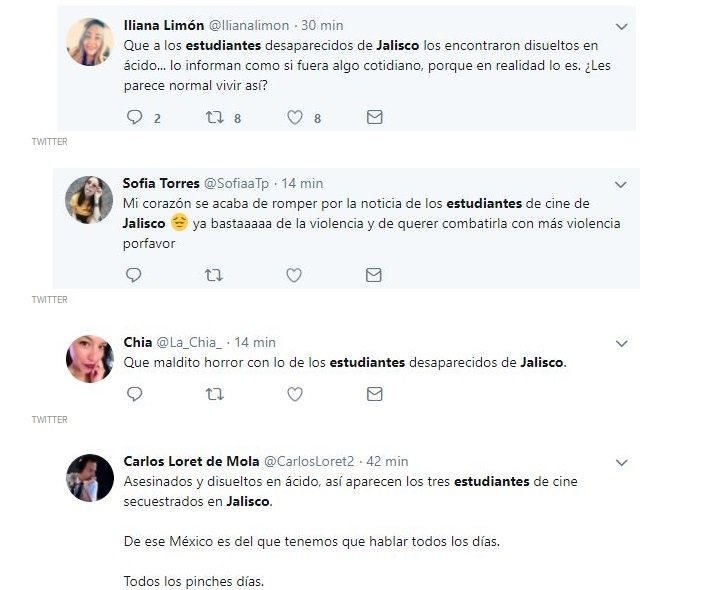704x590 pixels.
Task: Like Chia's tweet
Action: (295, 394)
